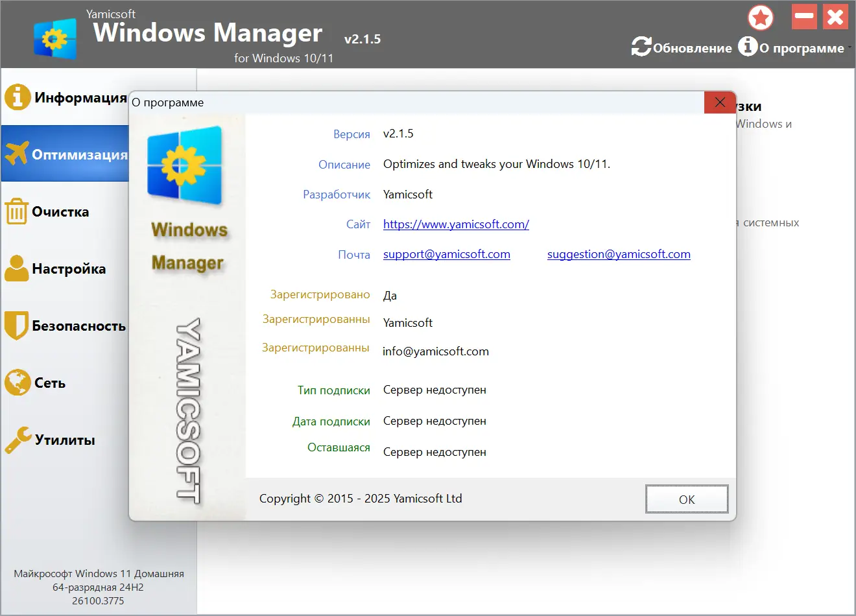Viewport: 856px width, 616px height.
Task: Close the О программе dialog with the red X
Action: [720, 102]
